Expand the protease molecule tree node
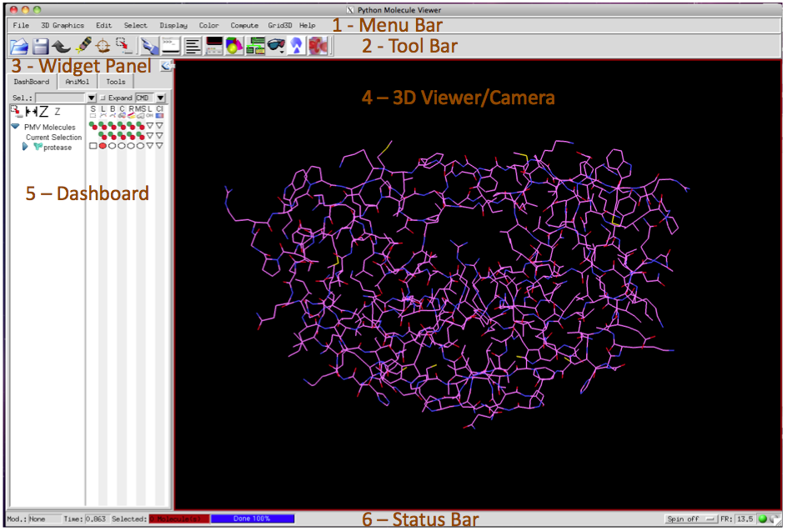This screenshot has height=532, width=787. [x=25, y=147]
